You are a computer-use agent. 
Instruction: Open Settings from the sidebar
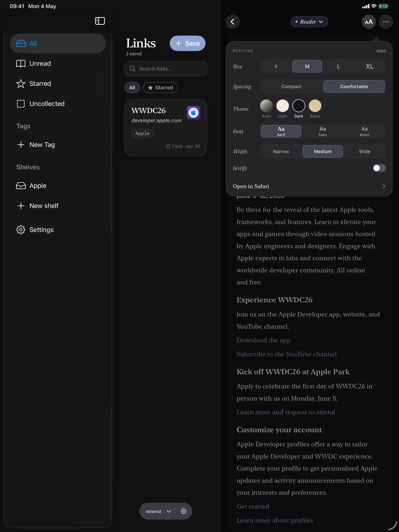point(58,230)
